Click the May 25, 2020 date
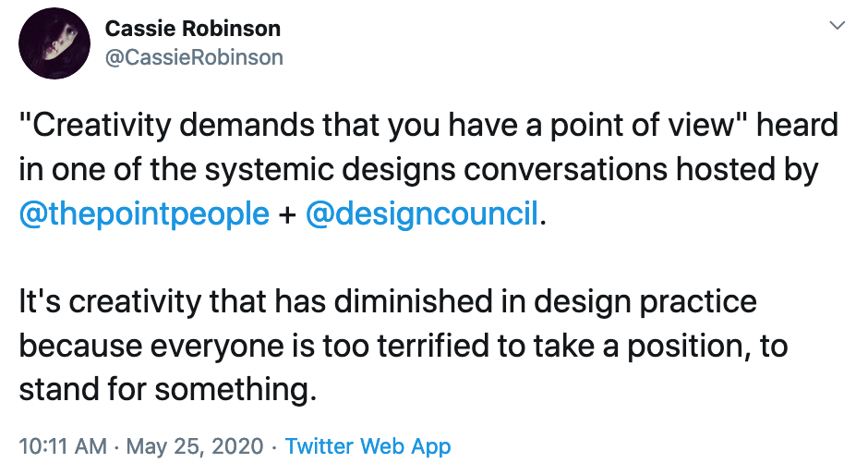868x475 pixels. (195, 446)
